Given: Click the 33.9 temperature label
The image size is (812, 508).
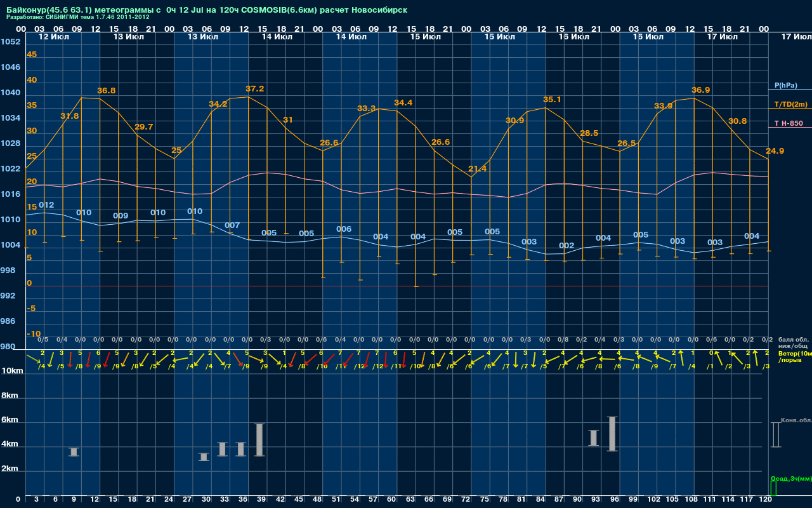Looking at the screenshot, I should tap(664, 106).
